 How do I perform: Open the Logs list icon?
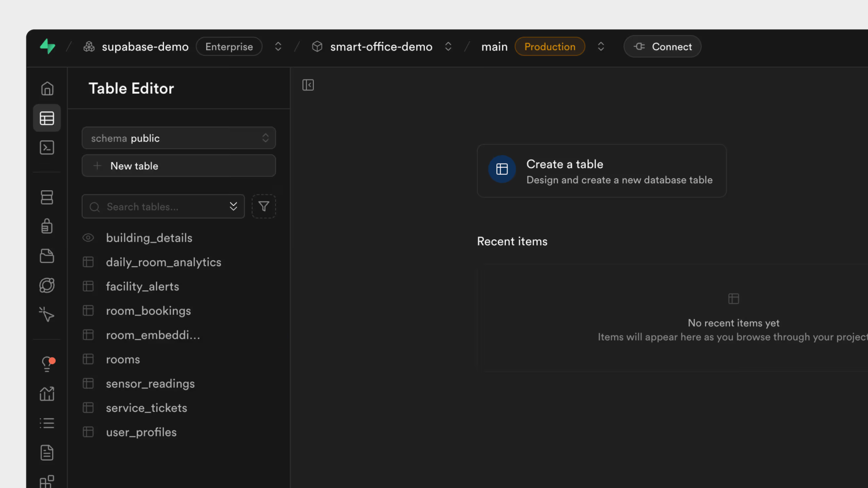(47, 423)
